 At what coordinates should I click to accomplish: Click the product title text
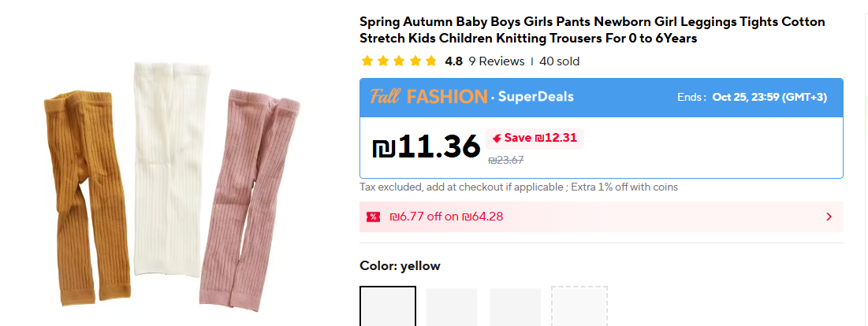[591, 30]
